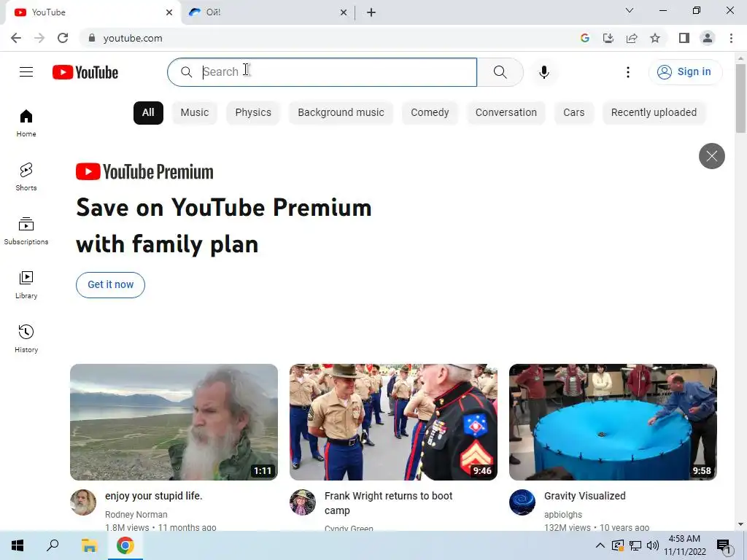Click Cyndy Green channel avatar
This screenshot has width=747, height=560.
(303, 502)
